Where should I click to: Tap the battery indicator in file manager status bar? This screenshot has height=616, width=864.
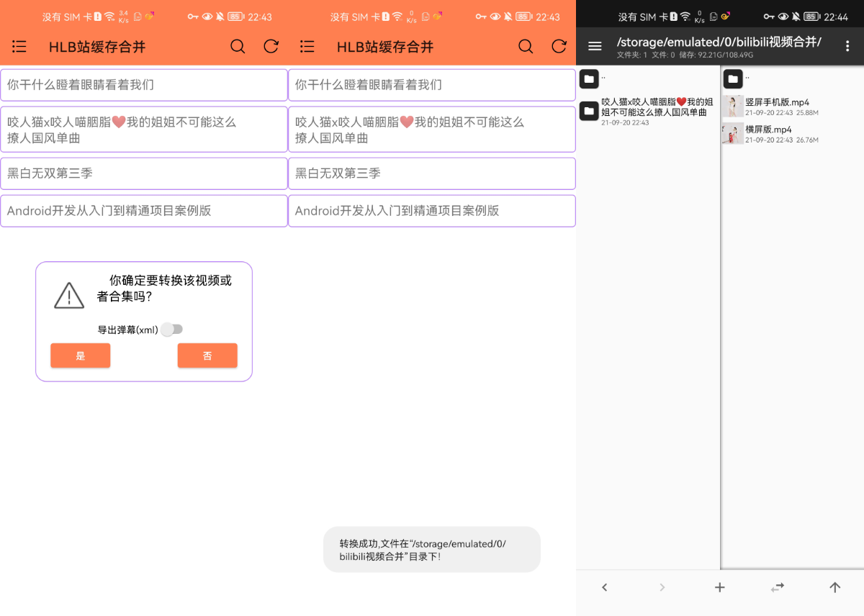(x=811, y=17)
